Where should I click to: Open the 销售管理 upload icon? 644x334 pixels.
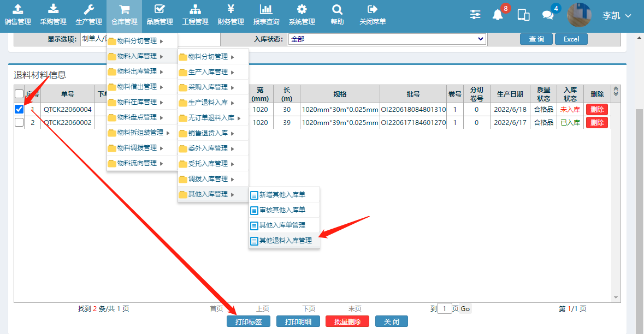17,9
